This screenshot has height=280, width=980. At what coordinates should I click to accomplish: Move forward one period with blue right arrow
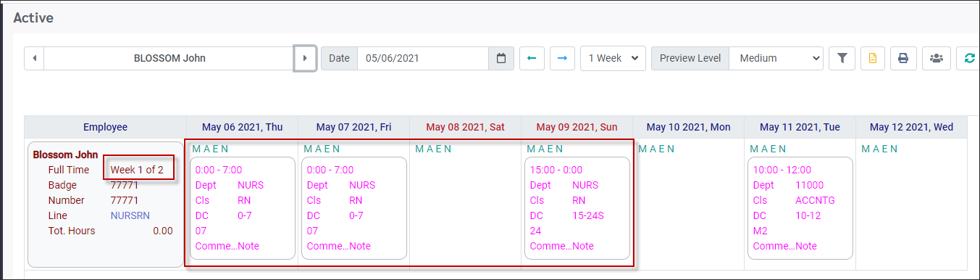562,58
